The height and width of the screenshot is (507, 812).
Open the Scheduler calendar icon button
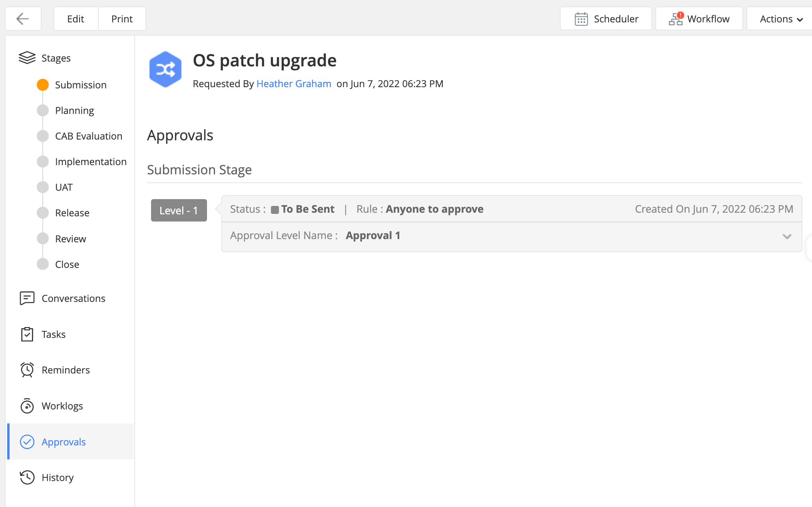pyautogui.click(x=581, y=19)
